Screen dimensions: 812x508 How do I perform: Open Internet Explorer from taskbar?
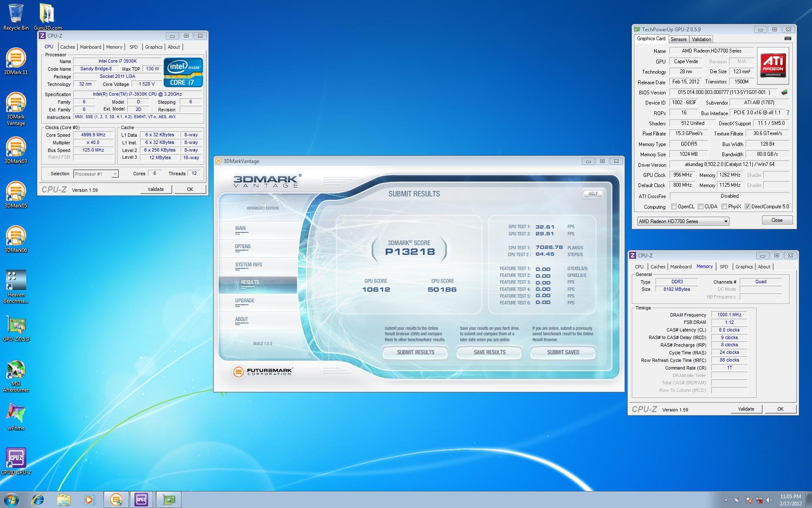38,500
